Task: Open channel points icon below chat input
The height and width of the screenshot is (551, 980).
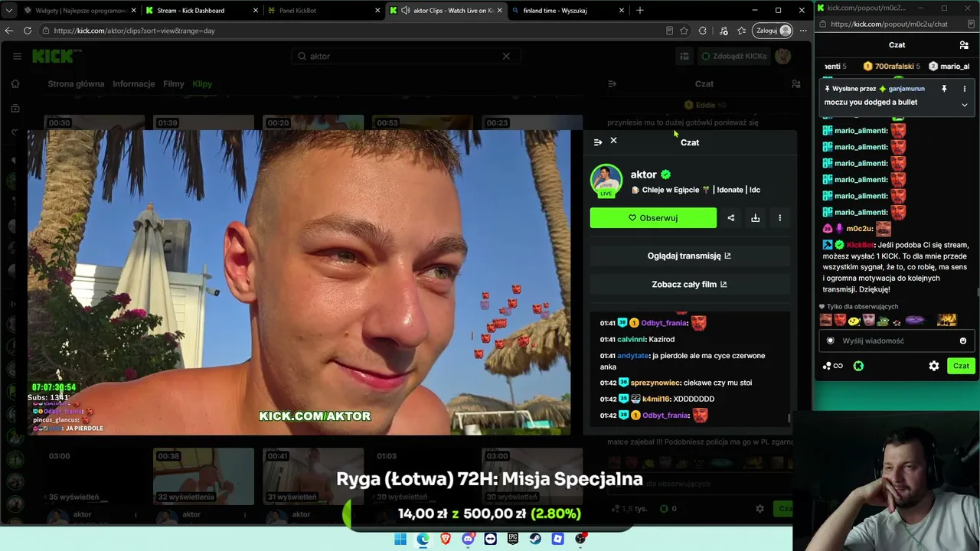Action: 832,366
